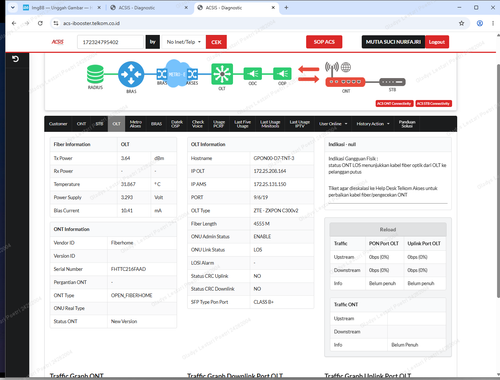Image resolution: width=500 pixels, height=380 pixels.
Task: Open browser profile icon
Action: click(x=480, y=23)
